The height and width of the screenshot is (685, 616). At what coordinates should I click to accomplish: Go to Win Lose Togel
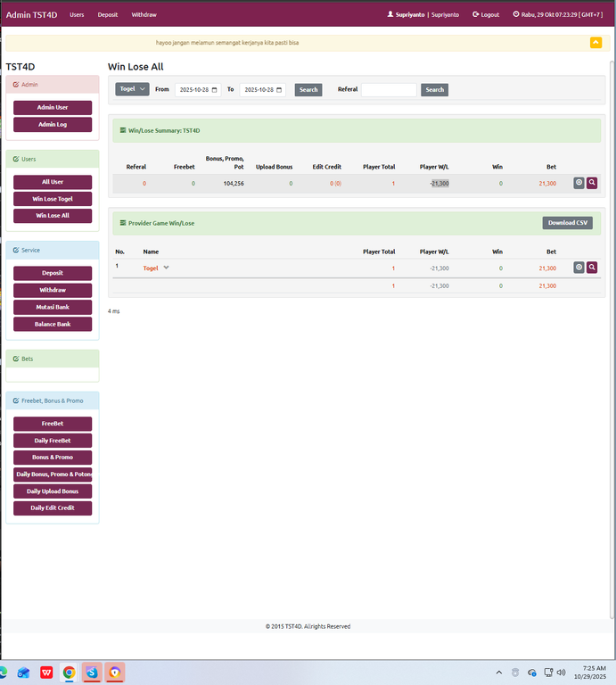click(53, 199)
